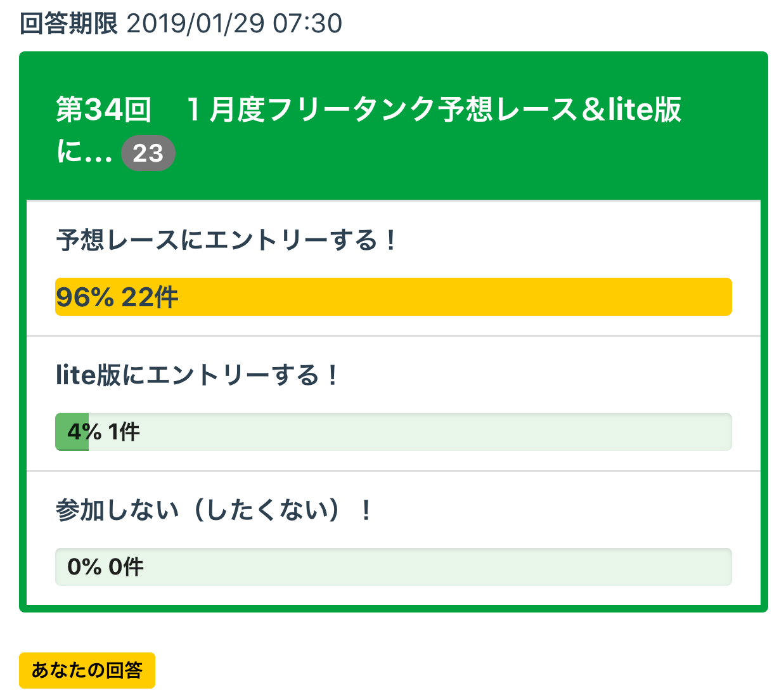The width and height of the screenshot is (772, 700).
Task: Click the "1件" vote count on the lite版 bar
Action: coord(124,432)
